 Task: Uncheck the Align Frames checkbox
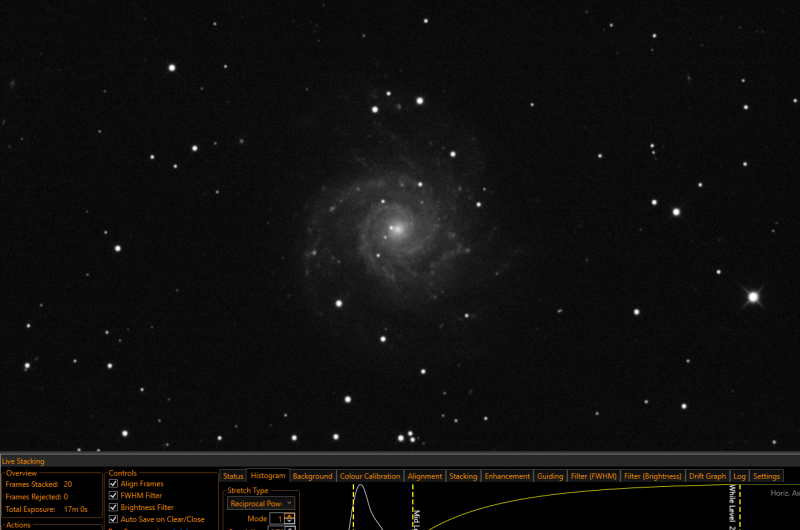click(x=113, y=484)
